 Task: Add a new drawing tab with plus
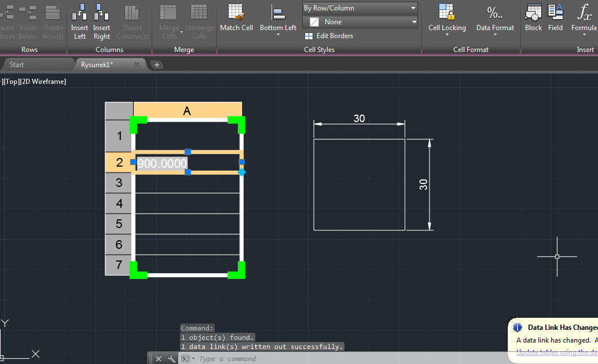[x=157, y=65]
